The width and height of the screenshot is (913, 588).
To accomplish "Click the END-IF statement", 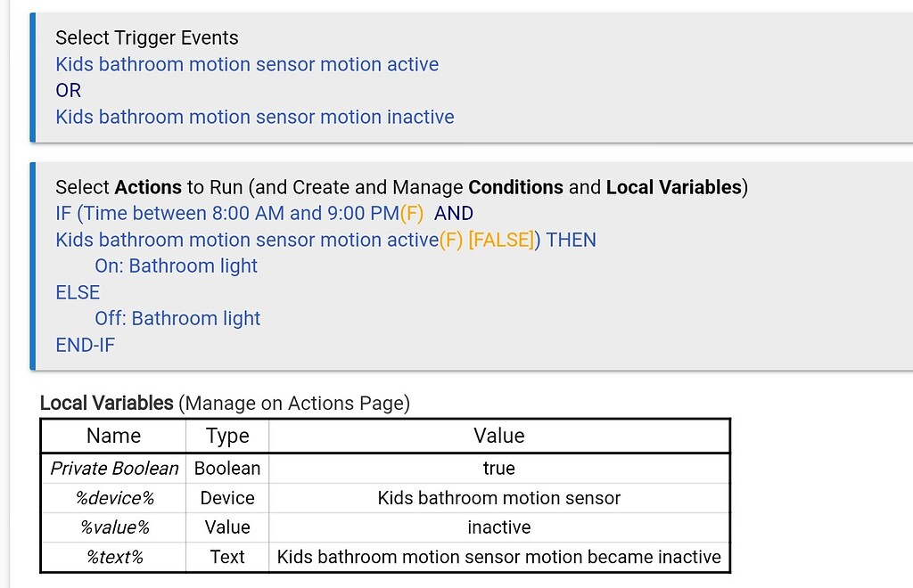I will (x=85, y=345).
